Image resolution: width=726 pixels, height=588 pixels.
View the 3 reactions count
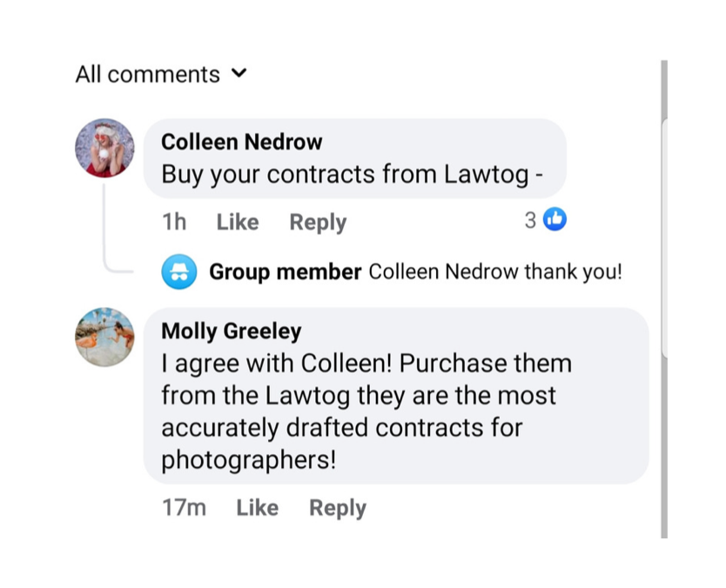[530, 221]
